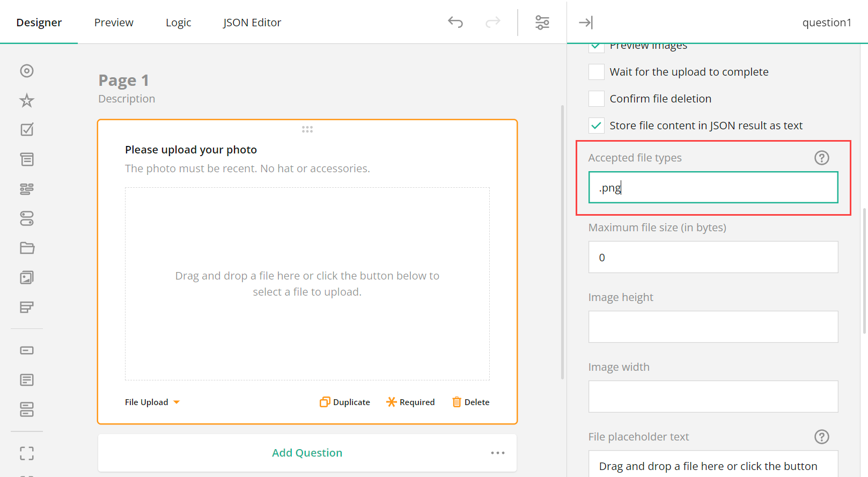Open survey settings sliders icon
Image resolution: width=868 pixels, height=477 pixels.
542,22
